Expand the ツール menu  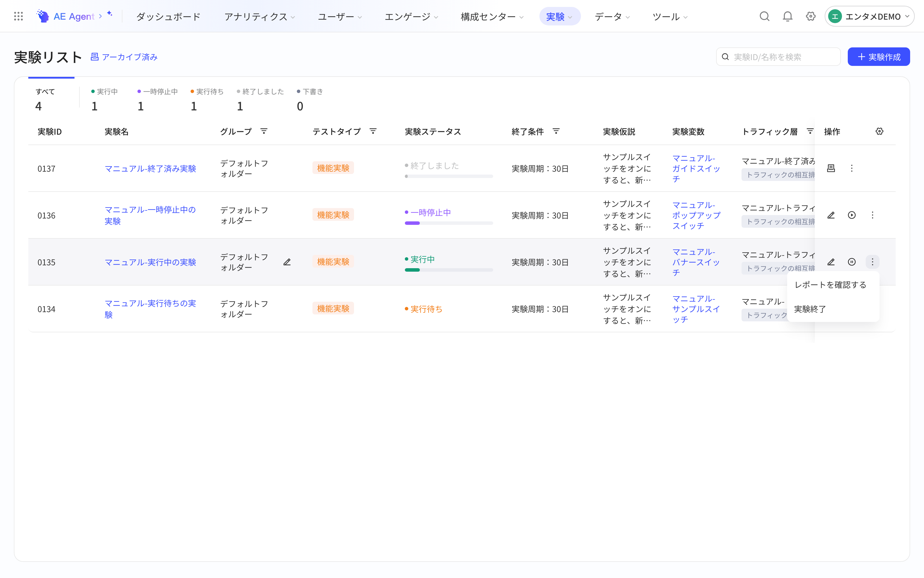pyautogui.click(x=670, y=16)
